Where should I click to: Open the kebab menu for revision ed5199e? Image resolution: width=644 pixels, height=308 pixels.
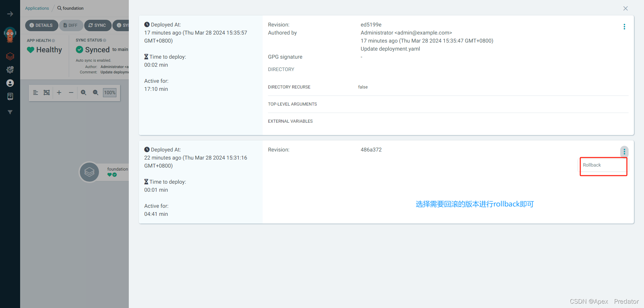(624, 27)
